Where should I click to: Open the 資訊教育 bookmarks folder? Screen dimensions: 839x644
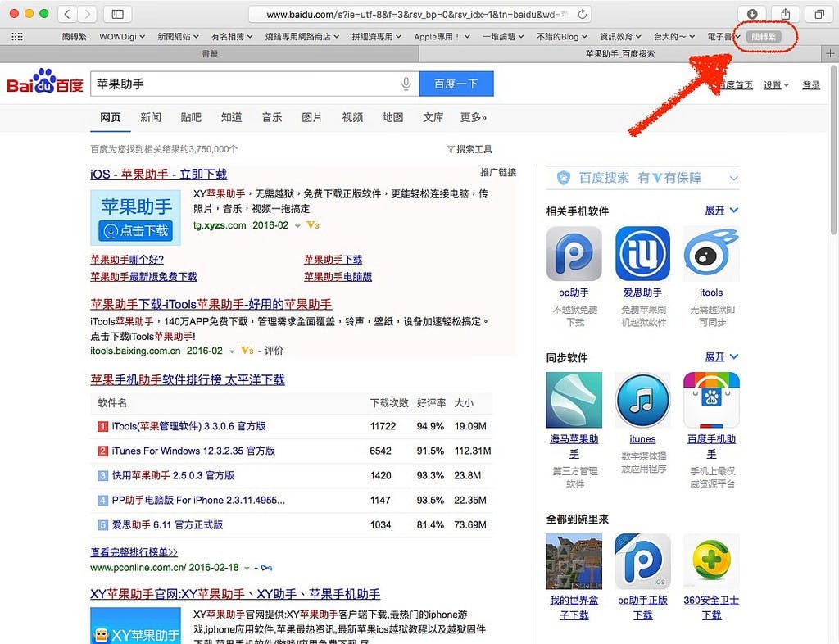pyautogui.click(x=620, y=36)
